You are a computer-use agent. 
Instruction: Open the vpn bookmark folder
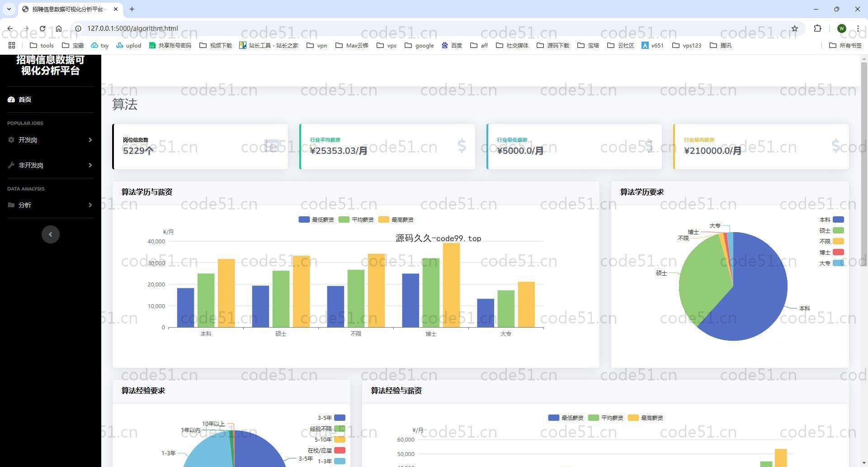tap(317, 45)
